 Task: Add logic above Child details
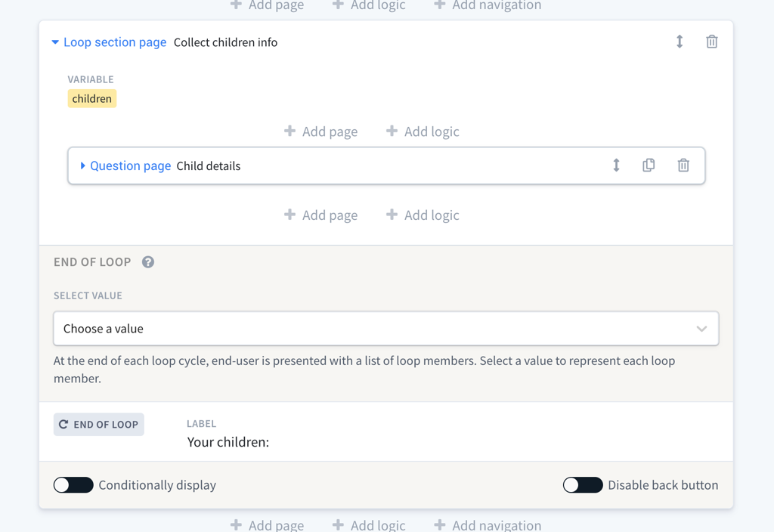pos(423,131)
